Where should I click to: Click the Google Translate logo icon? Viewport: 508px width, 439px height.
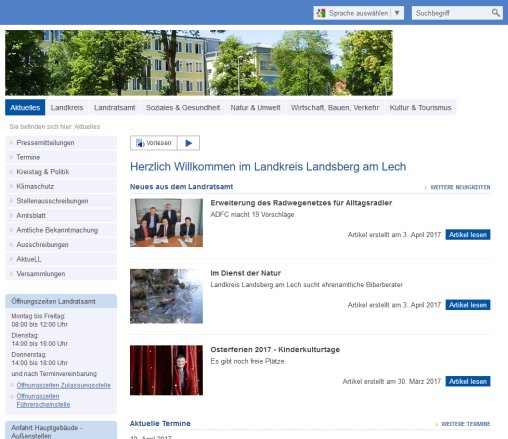(x=321, y=13)
